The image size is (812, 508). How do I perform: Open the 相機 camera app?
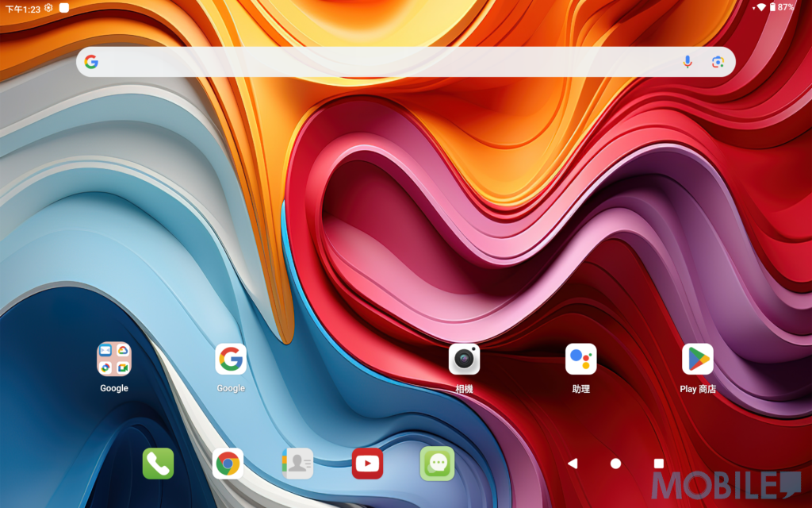click(x=464, y=360)
